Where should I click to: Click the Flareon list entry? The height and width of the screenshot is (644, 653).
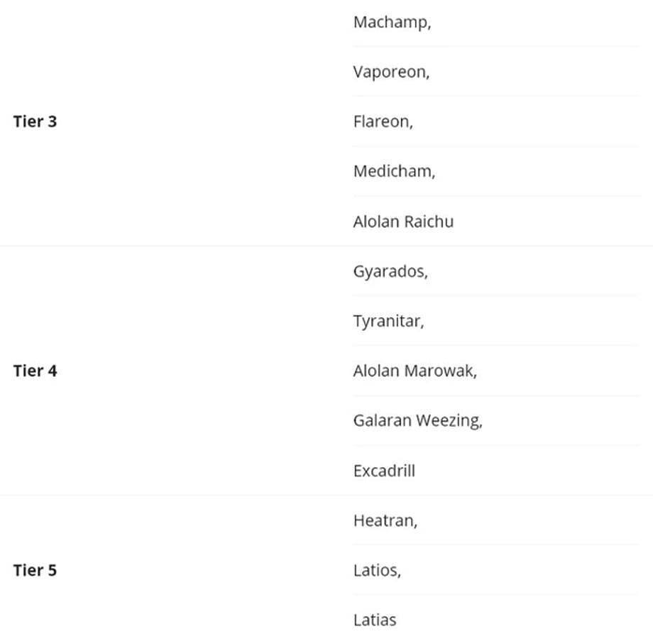click(x=382, y=121)
